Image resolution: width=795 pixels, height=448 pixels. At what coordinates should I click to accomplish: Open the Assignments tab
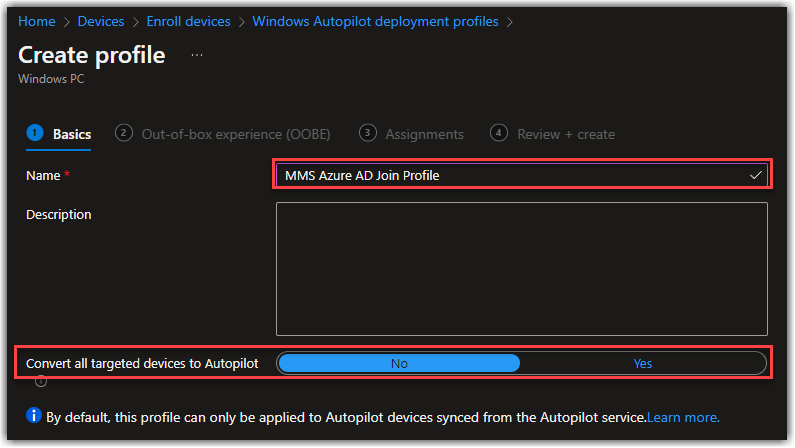point(424,134)
